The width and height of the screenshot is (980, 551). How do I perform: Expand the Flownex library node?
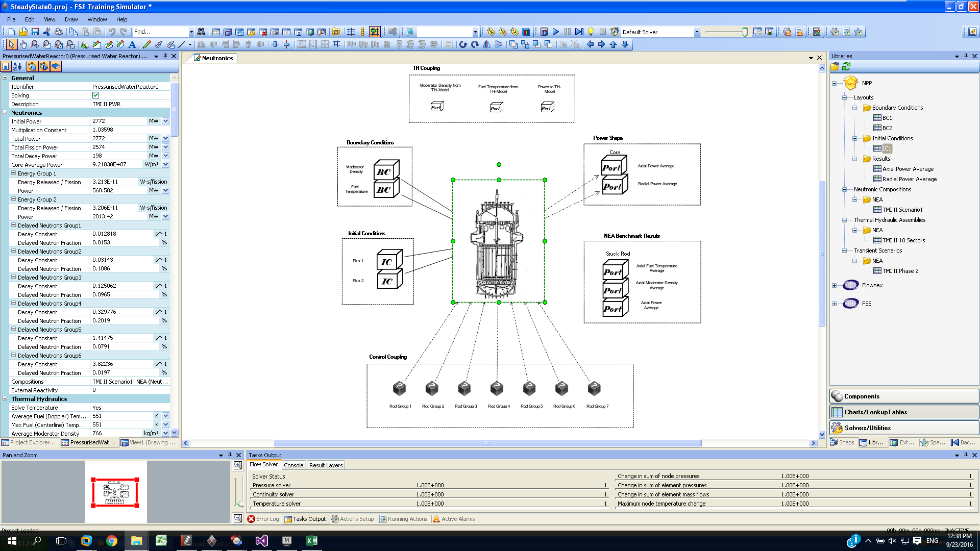[x=834, y=286]
